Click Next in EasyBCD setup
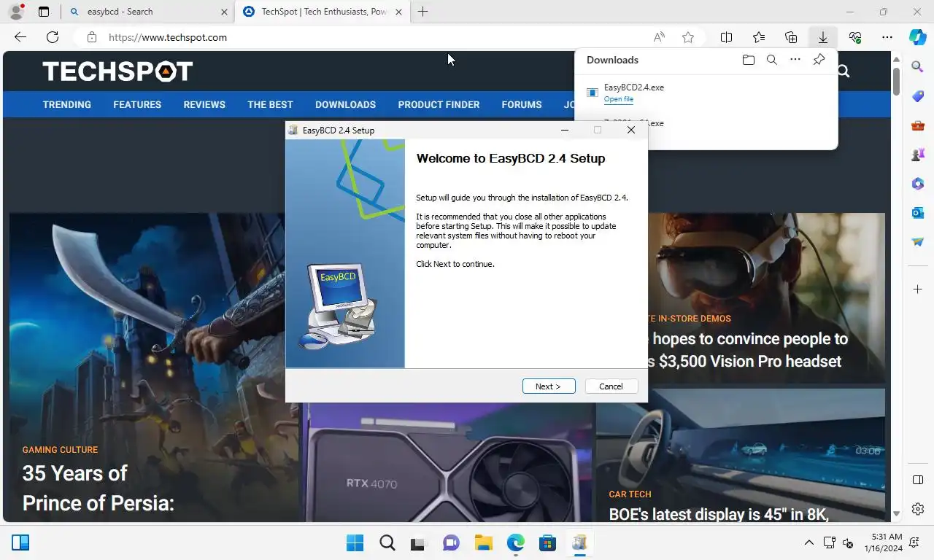This screenshot has width=934, height=560. 549,386
